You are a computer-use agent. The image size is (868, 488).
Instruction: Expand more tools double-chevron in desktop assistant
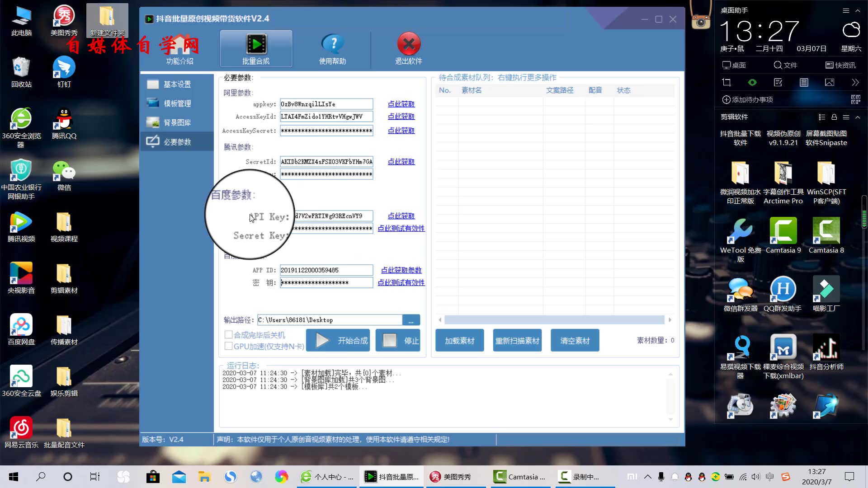(x=855, y=82)
